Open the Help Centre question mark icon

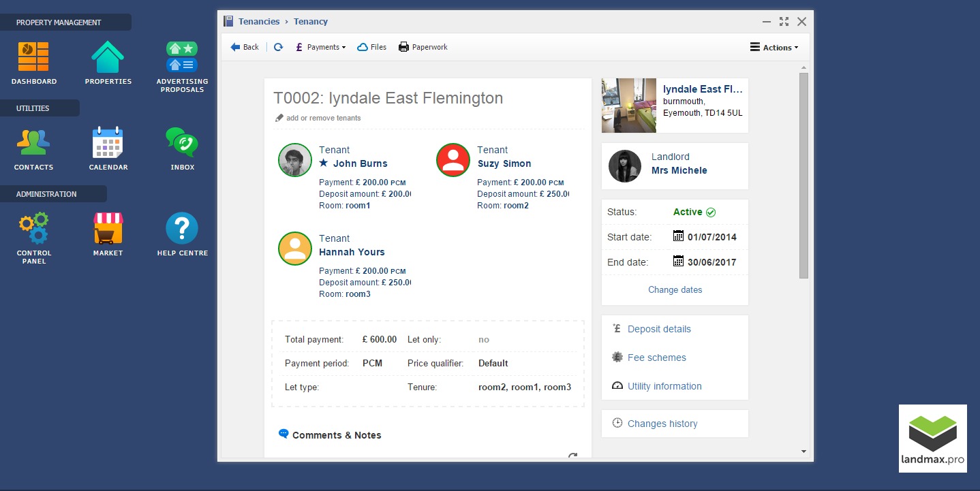pyautogui.click(x=182, y=228)
